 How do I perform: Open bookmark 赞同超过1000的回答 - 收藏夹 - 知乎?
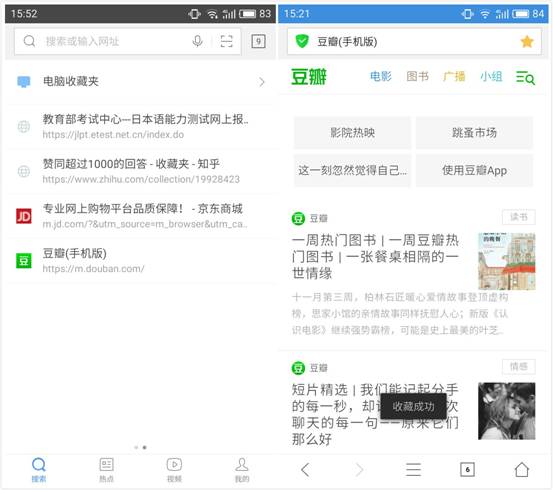point(141,171)
